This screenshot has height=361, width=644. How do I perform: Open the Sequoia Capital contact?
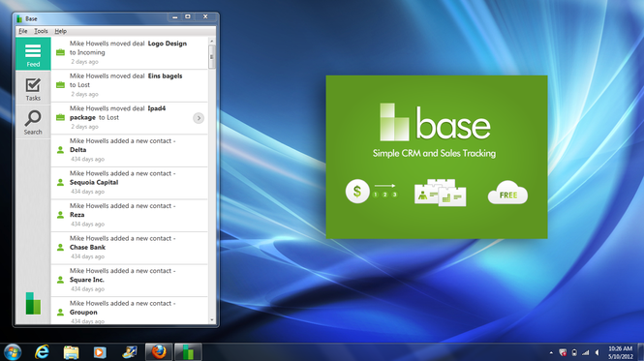[x=94, y=182]
